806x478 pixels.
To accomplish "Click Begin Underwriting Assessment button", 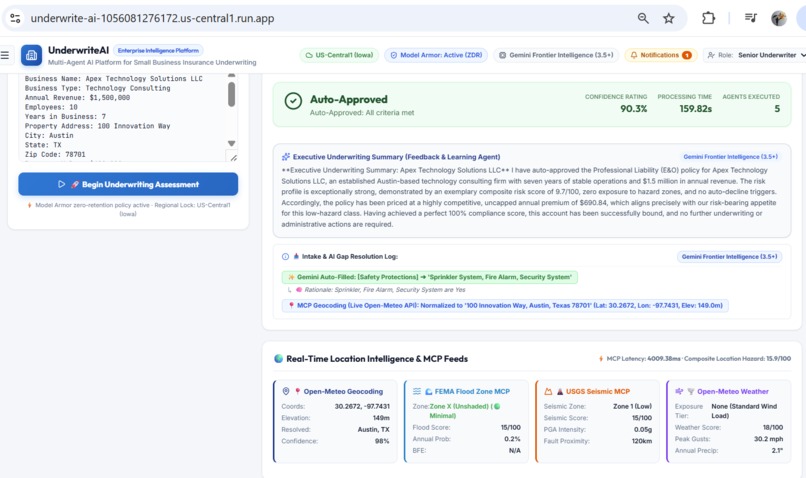I will [x=128, y=184].
